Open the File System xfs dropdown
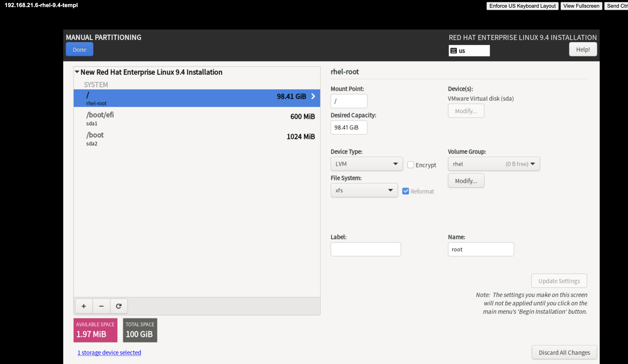This screenshot has height=364, width=628. click(364, 190)
